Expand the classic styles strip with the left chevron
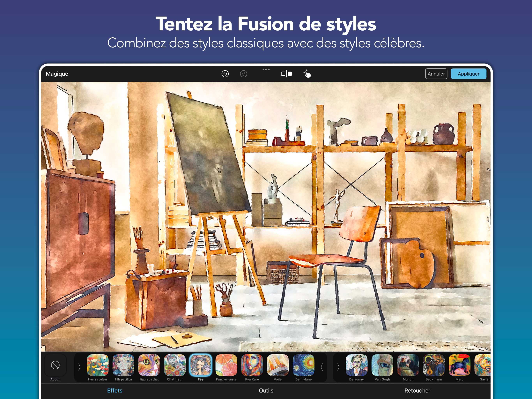 click(79, 367)
